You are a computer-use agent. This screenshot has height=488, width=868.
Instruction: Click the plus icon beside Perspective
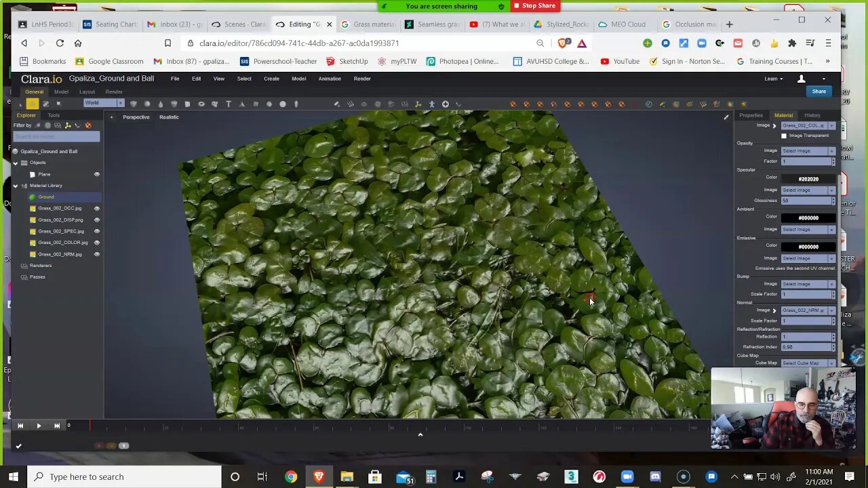click(x=111, y=117)
